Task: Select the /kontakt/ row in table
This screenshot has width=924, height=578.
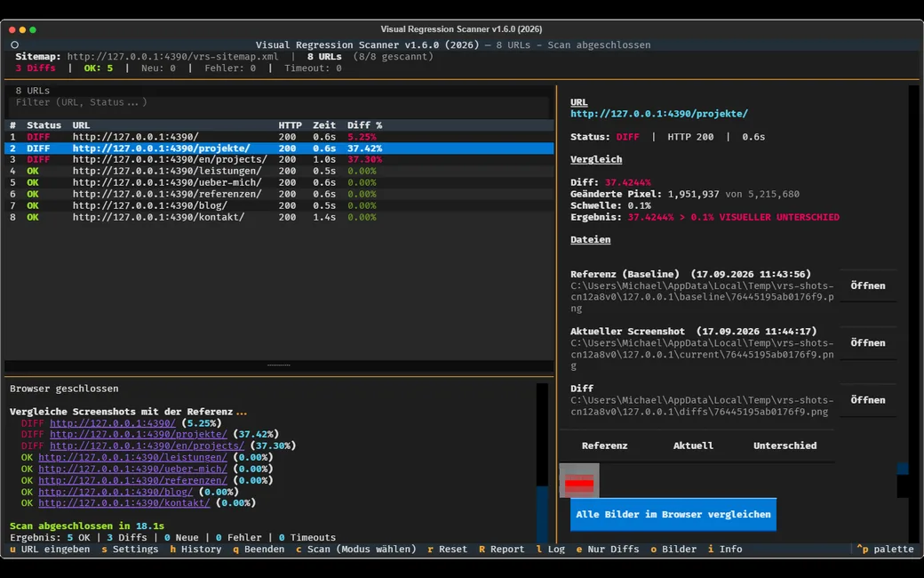Action: coord(279,217)
